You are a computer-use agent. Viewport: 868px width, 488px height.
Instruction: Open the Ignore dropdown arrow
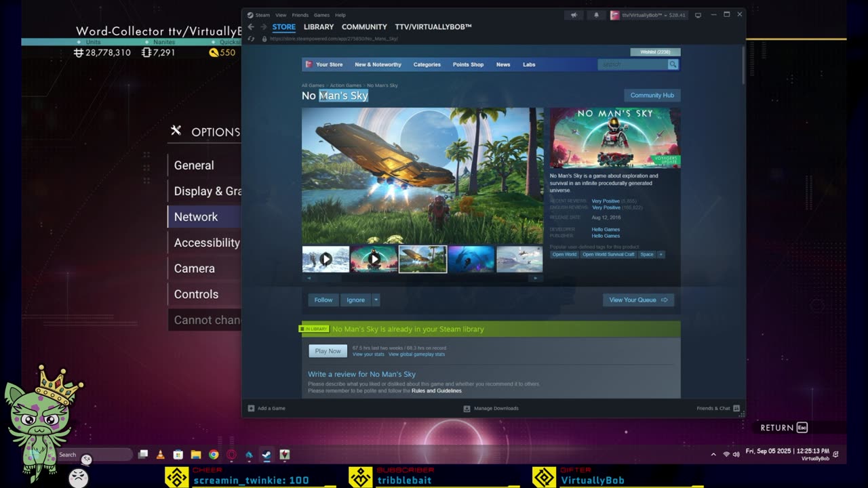376,300
